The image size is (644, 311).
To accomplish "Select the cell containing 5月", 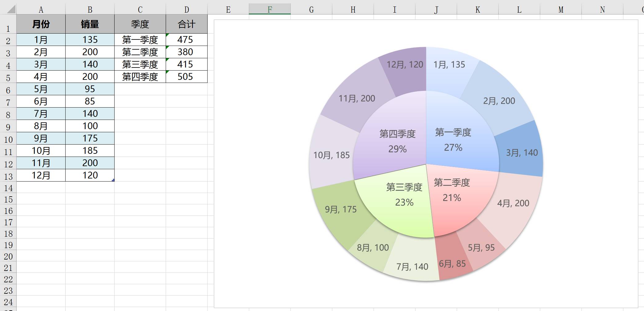I will coord(41,89).
